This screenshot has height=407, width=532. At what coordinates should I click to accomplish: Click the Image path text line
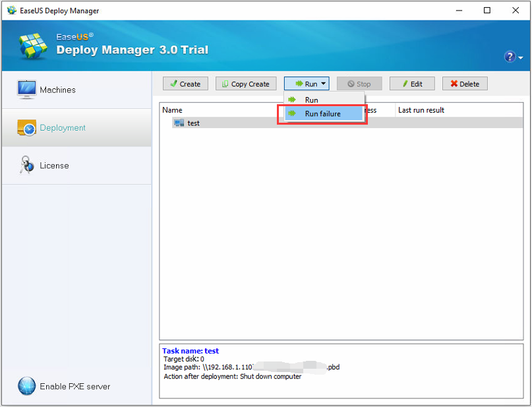tap(251, 367)
